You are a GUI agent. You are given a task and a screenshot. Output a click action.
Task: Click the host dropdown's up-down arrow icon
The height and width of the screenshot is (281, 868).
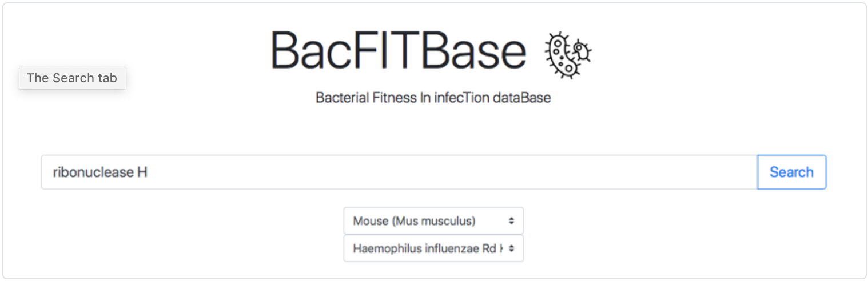tap(511, 221)
